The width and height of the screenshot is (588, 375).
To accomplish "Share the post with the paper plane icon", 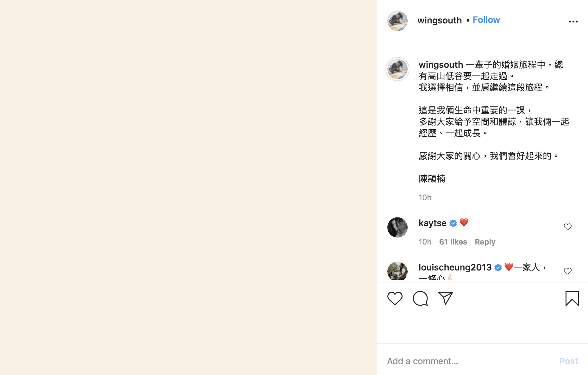I will click(x=446, y=298).
